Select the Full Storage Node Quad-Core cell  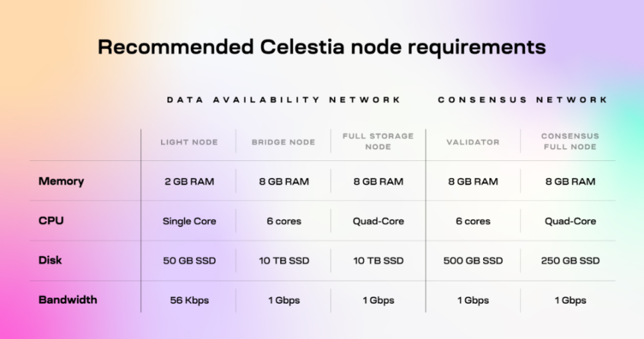[x=378, y=221]
